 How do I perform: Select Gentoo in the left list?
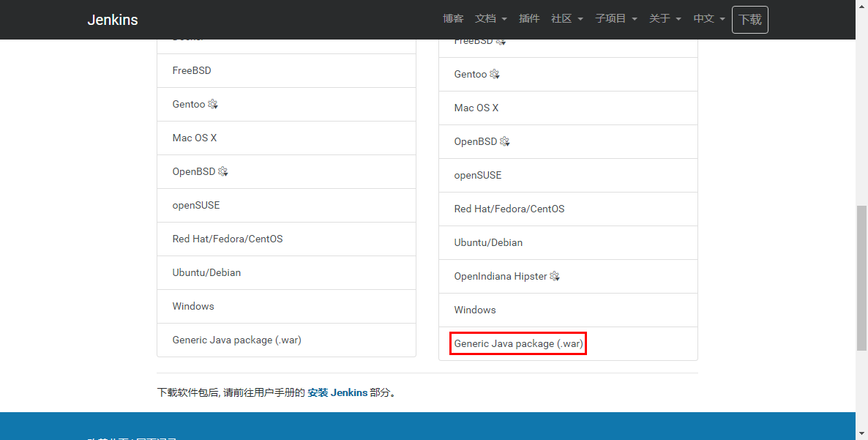tap(286, 104)
